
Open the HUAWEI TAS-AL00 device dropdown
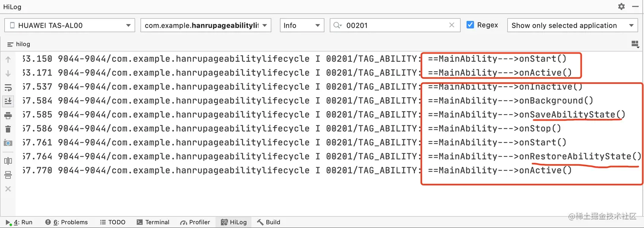click(69, 26)
